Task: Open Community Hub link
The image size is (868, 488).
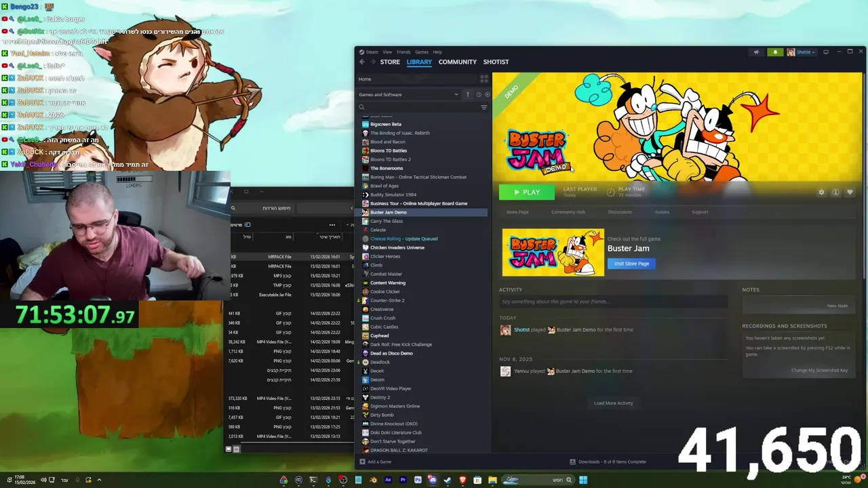Action: (x=568, y=212)
